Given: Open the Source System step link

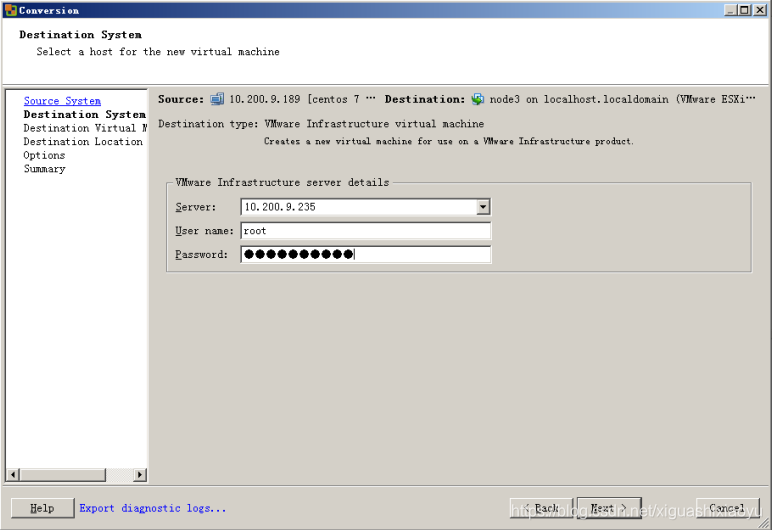Looking at the screenshot, I should (63, 100).
